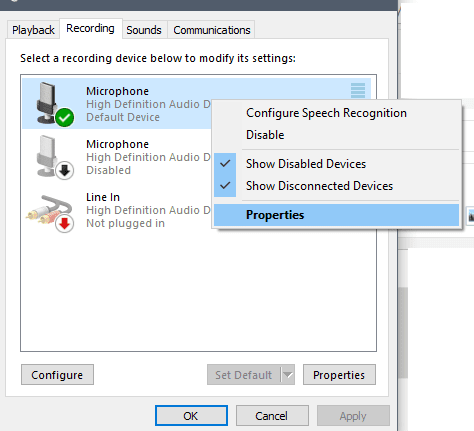The width and height of the screenshot is (474, 431).
Task: Click the green checkmark default badge
Action: [65, 117]
